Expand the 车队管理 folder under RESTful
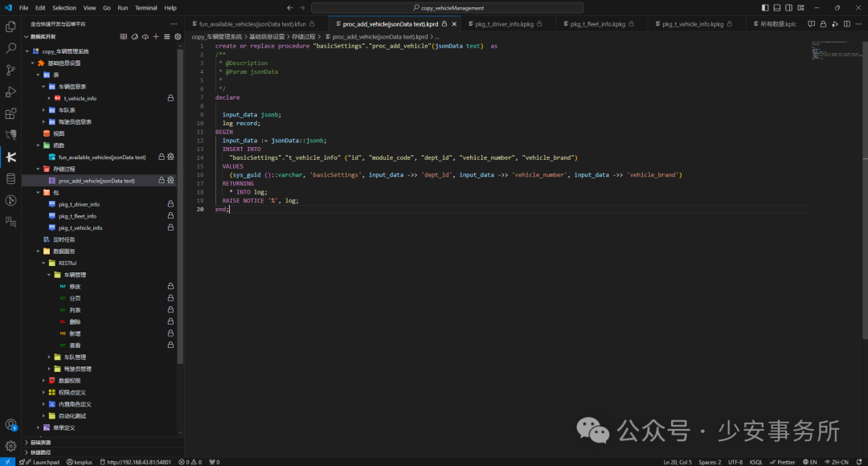The width and height of the screenshot is (868, 466). point(49,357)
